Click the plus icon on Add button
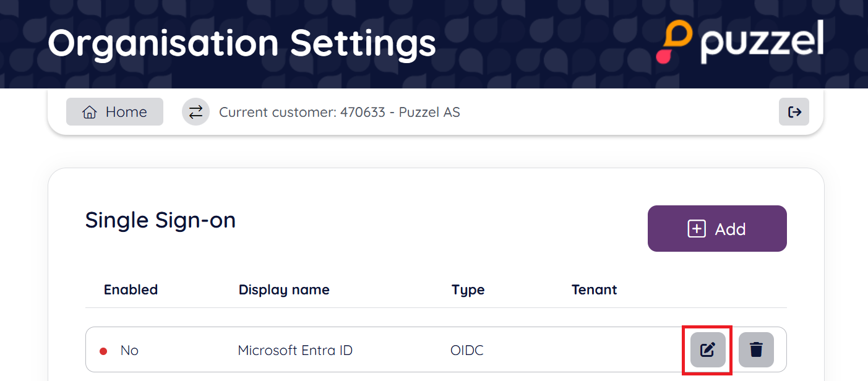Screen dimensions: 868x381 [697, 229]
